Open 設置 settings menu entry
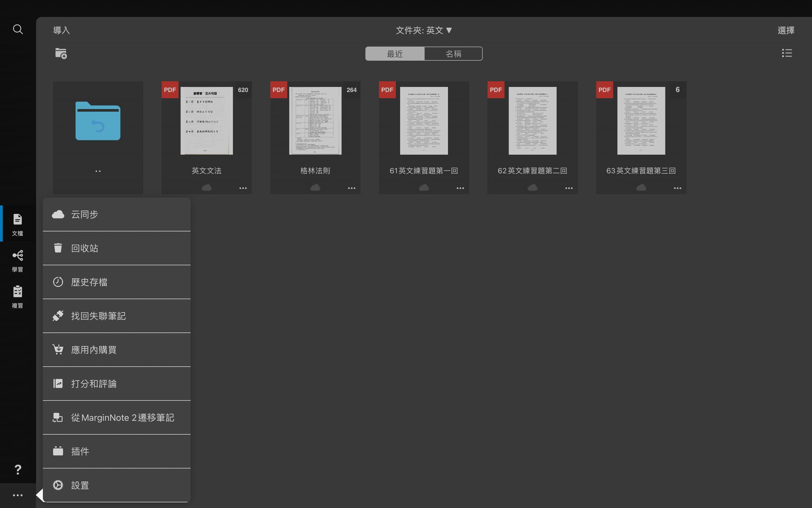The height and width of the screenshot is (508, 812). [x=117, y=485]
